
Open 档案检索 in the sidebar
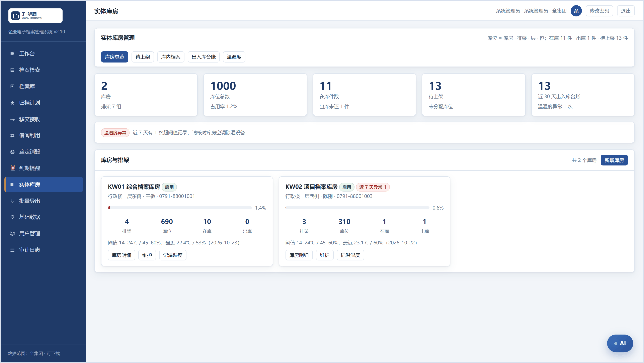[x=44, y=70]
